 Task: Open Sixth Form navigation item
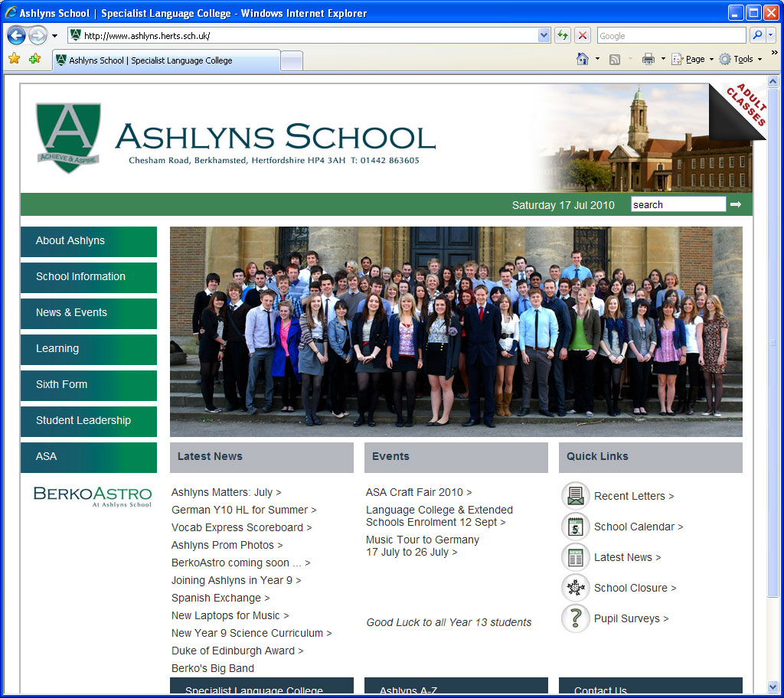pos(89,385)
